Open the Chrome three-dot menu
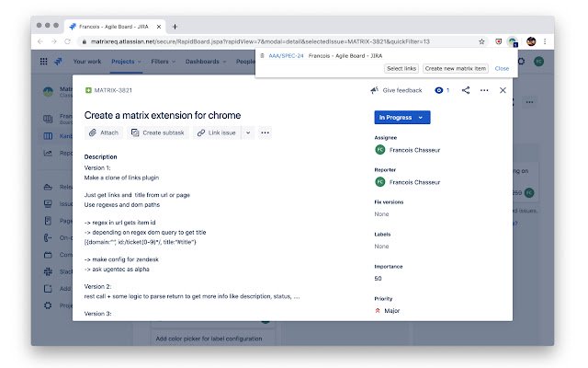This screenshot has width=588, height=368. click(x=545, y=41)
